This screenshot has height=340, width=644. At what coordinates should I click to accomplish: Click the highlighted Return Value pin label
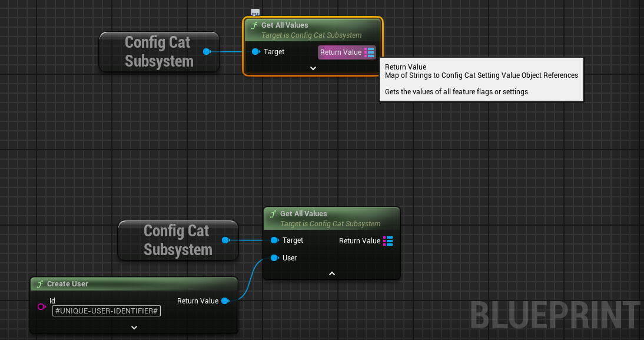[341, 52]
